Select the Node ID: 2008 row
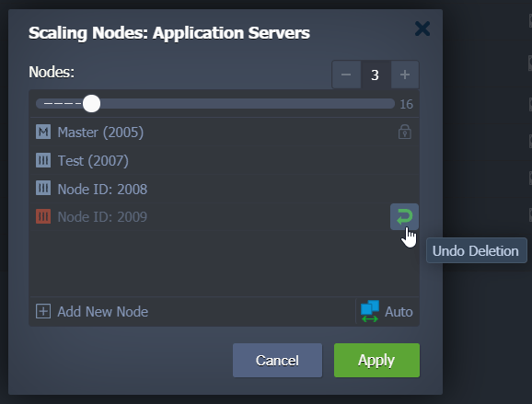This screenshot has width=532, height=404. tap(224, 189)
